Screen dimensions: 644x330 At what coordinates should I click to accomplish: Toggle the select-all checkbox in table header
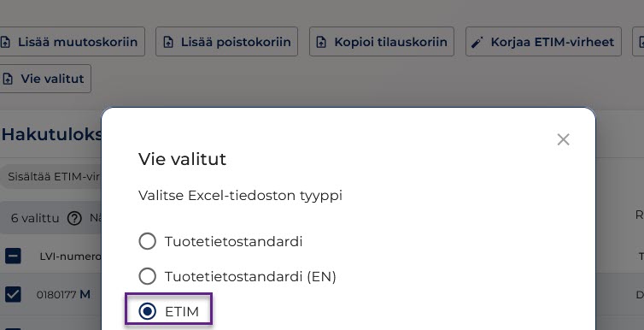(13, 256)
